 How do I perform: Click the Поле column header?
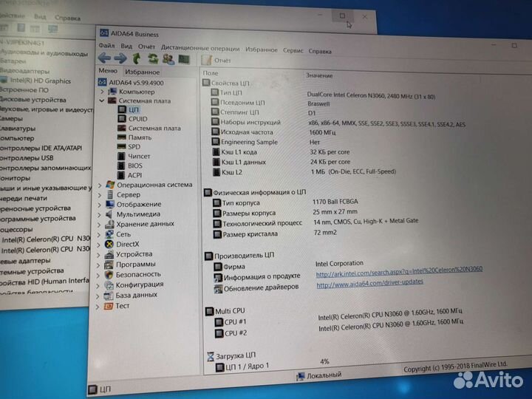pos(211,73)
